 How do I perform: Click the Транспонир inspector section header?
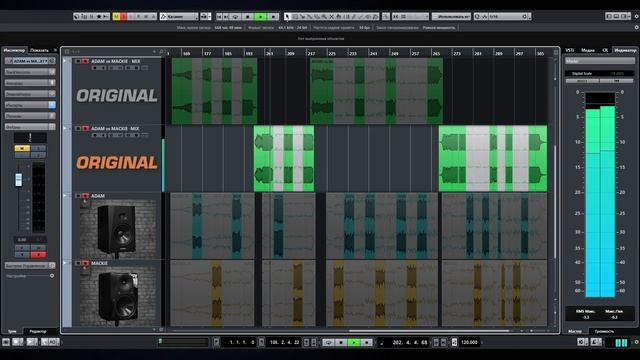pyautogui.click(x=30, y=72)
